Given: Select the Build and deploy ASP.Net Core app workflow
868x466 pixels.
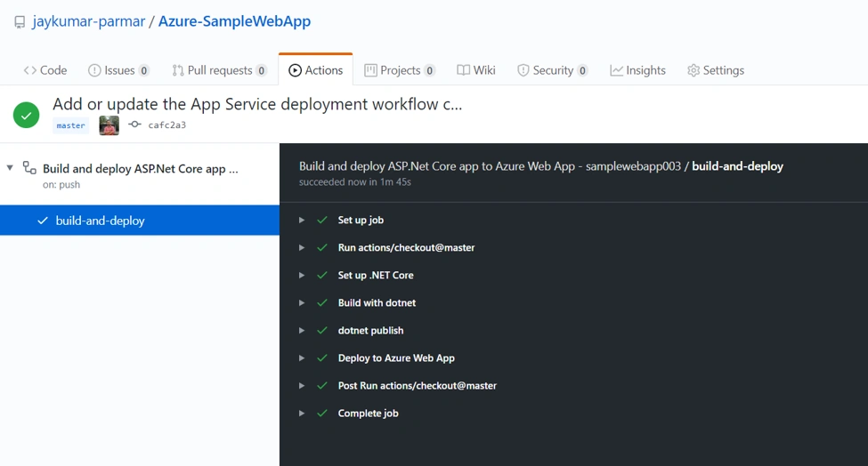Looking at the screenshot, I should click(141, 169).
